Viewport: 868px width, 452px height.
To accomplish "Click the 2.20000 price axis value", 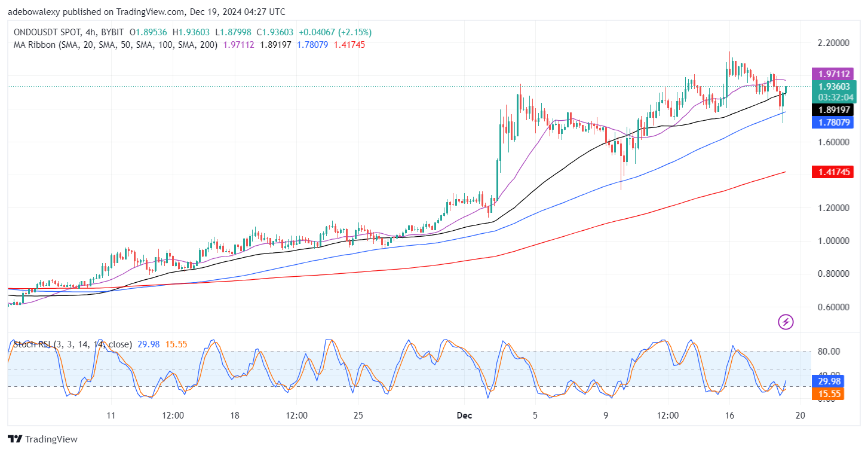I will [x=834, y=43].
